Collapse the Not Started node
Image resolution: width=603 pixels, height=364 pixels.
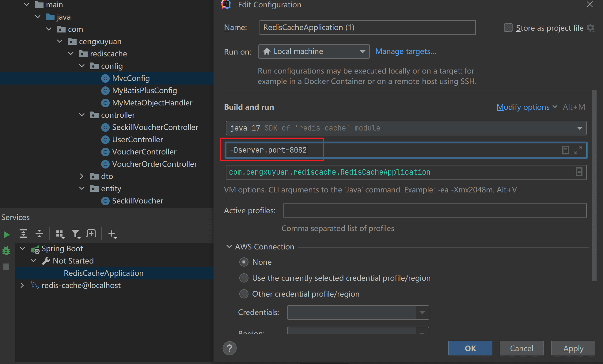[33, 261]
